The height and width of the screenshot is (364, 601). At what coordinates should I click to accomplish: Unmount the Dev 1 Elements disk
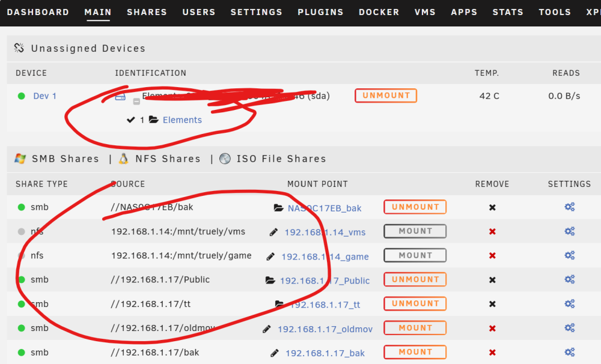(386, 96)
